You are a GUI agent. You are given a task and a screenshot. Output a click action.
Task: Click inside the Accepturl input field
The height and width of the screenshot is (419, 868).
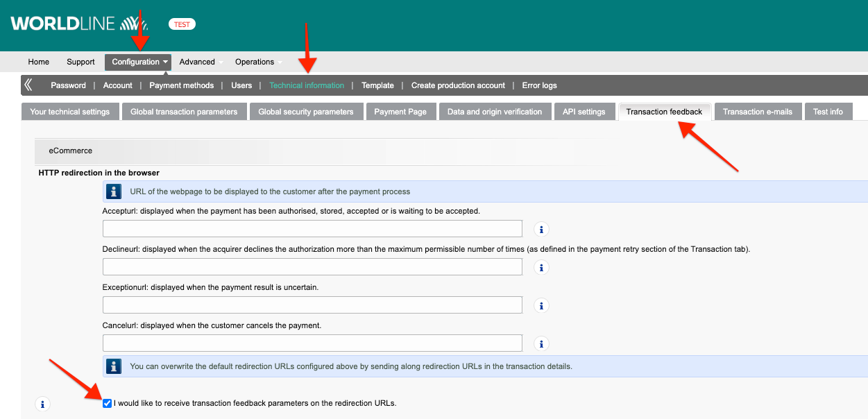tap(312, 228)
